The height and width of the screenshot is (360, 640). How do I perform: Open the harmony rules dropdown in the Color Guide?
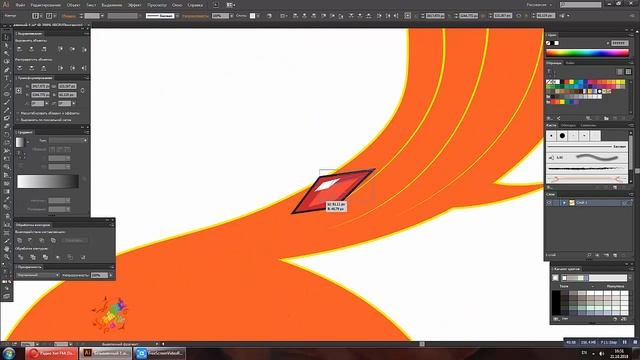(x=630, y=278)
